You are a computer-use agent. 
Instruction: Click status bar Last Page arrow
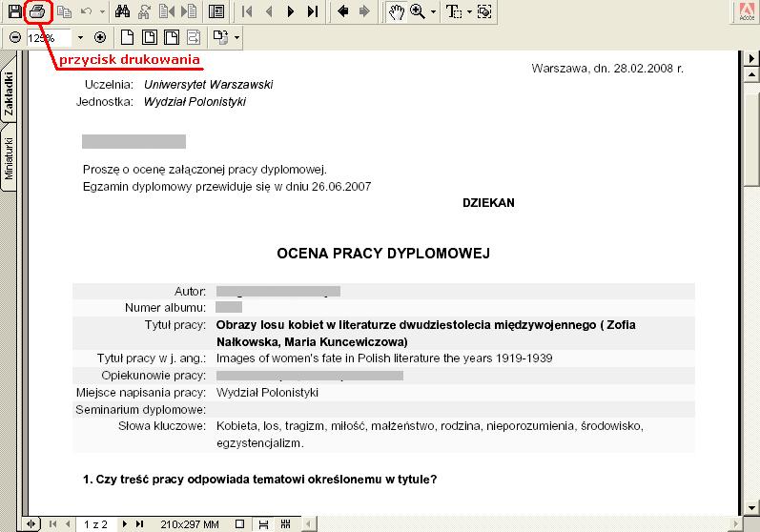coord(139,523)
